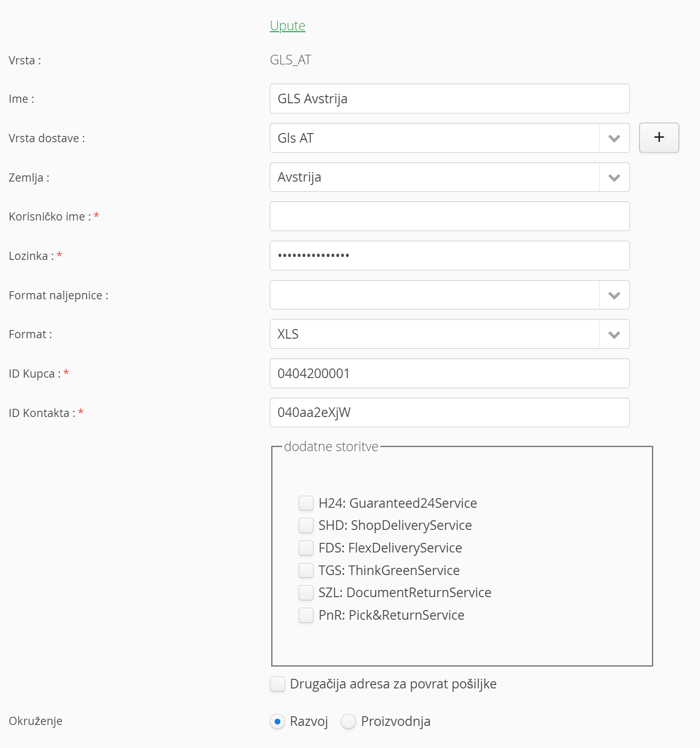Click the plus button beside Vrsta dostave
This screenshot has height=748, width=700.
pyautogui.click(x=659, y=137)
